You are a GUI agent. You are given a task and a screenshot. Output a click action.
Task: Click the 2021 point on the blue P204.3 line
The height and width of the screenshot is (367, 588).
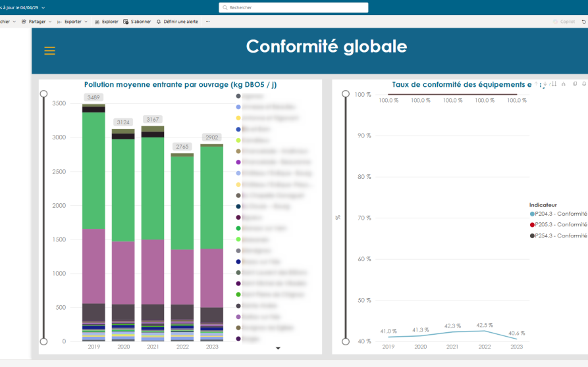[452, 331]
